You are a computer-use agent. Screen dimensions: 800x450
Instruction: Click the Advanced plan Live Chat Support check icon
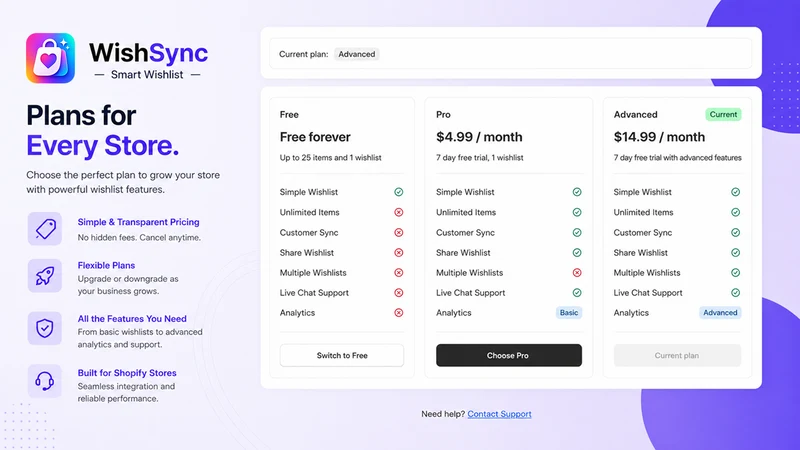point(735,293)
